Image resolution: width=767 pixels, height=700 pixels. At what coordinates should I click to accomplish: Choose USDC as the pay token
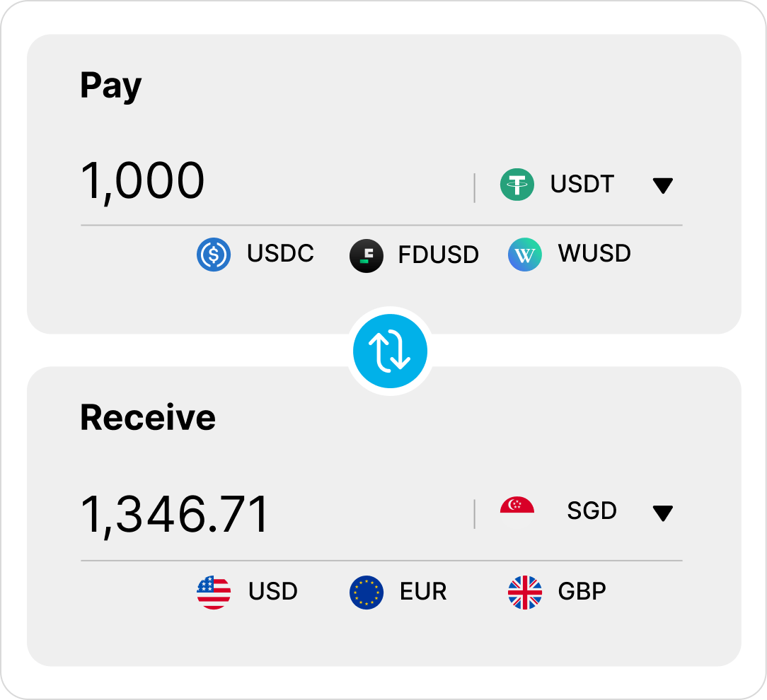tap(280, 254)
